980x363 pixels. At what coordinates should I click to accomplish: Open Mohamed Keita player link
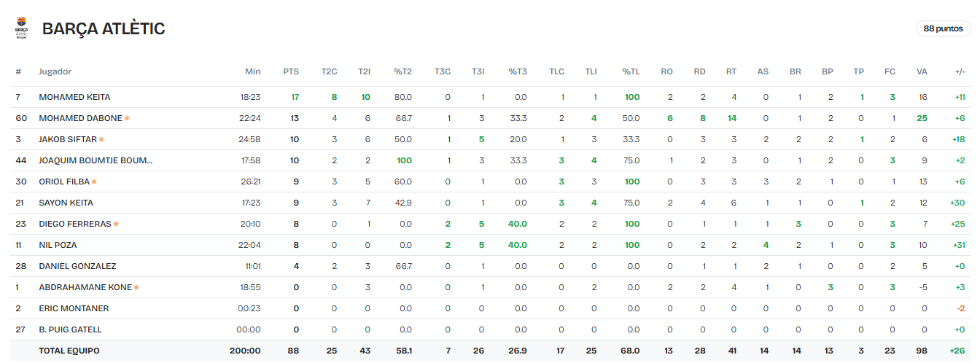[74, 97]
